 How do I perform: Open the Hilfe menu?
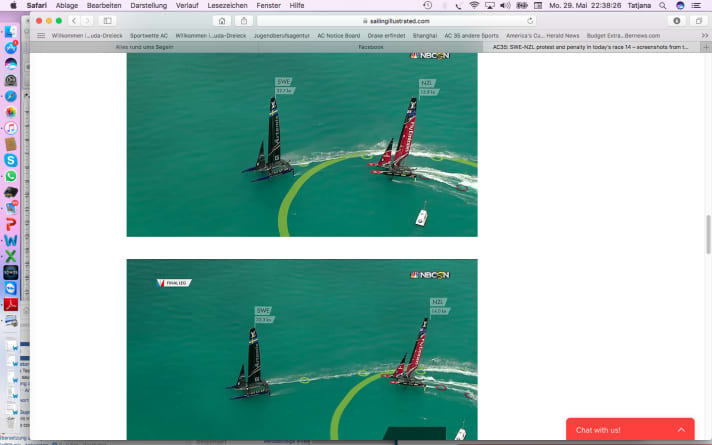pyautogui.click(x=297, y=5)
